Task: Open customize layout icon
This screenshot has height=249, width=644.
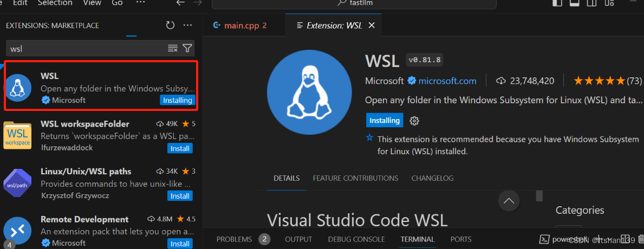Action: (609, 3)
